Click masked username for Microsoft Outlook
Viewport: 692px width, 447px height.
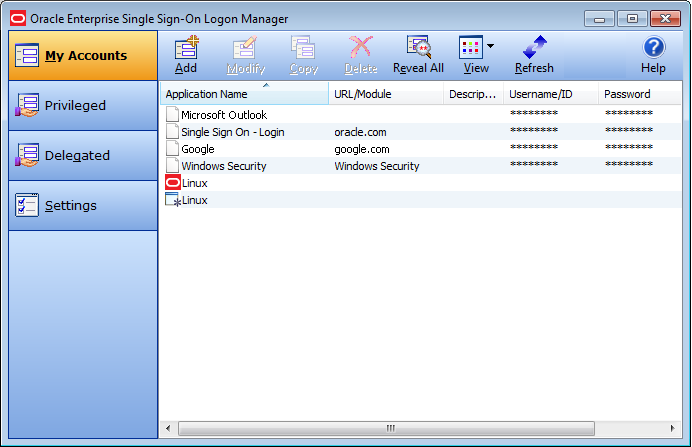(534, 113)
